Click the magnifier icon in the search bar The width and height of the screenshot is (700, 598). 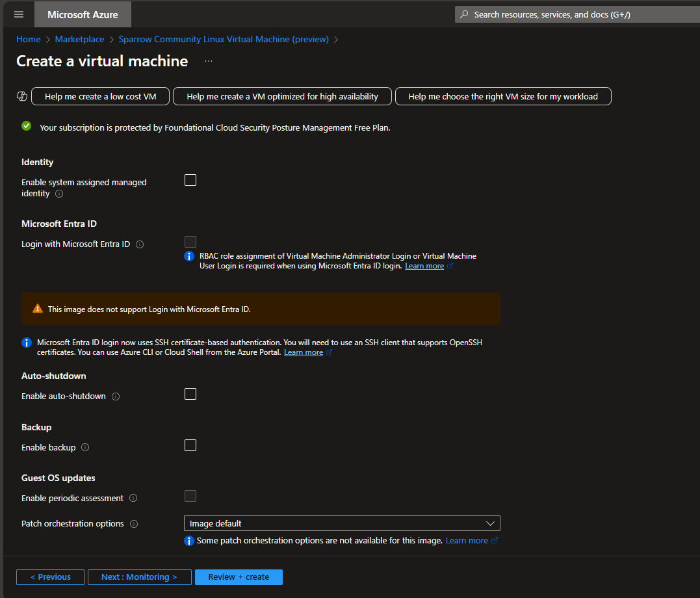pos(463,14)
